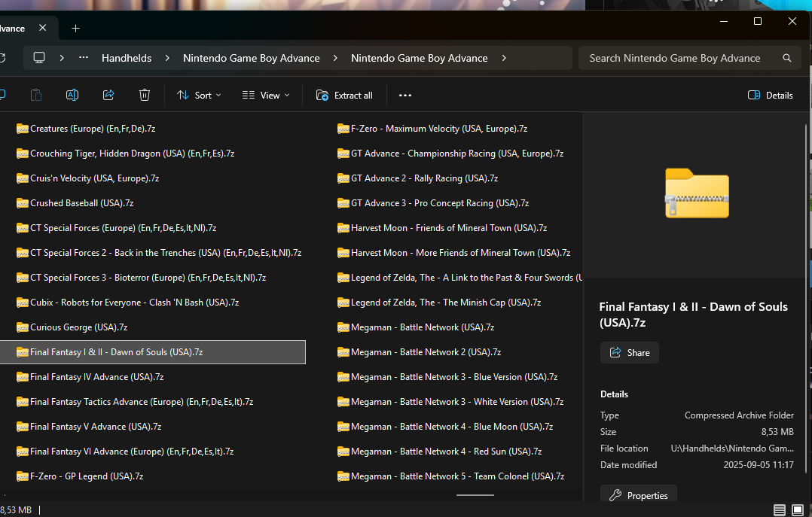
Task: Click the Extract all button
Action: 344,96
